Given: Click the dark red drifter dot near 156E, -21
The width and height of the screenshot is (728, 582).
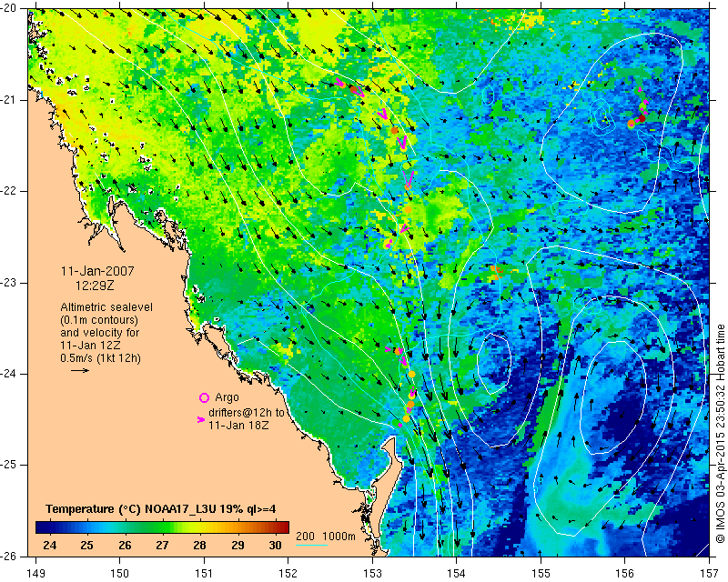Looking at the screenshot, I should [x=642, y=119].
